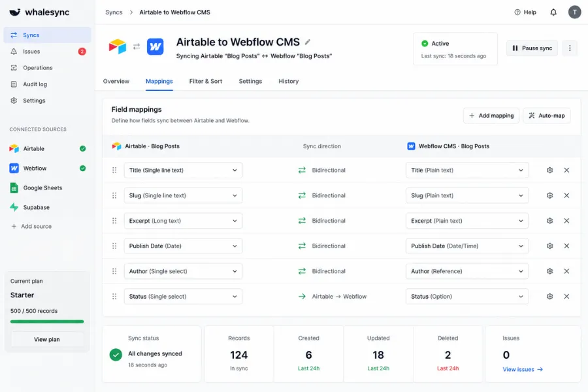
Task: Open Issues in the sidebar
Action: click(x=47, y=52)
